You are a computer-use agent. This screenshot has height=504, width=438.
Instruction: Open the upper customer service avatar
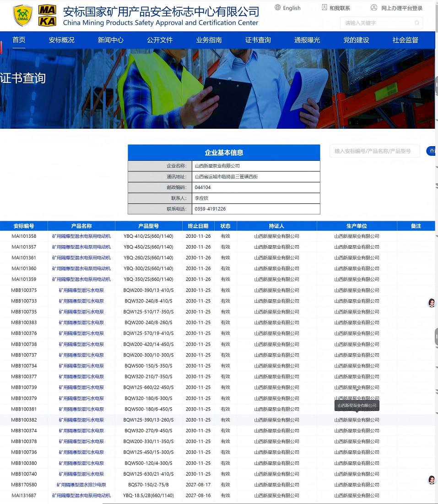coord(431,303)
